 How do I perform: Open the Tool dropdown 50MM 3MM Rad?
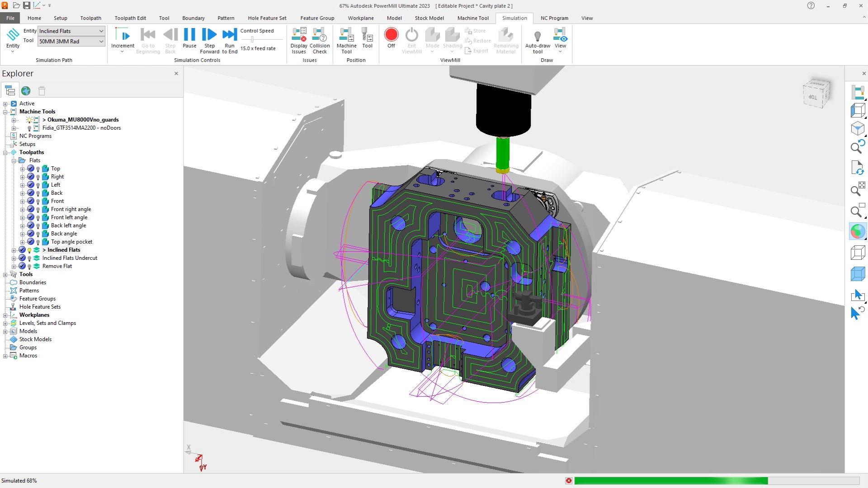[x=101, y=42]
